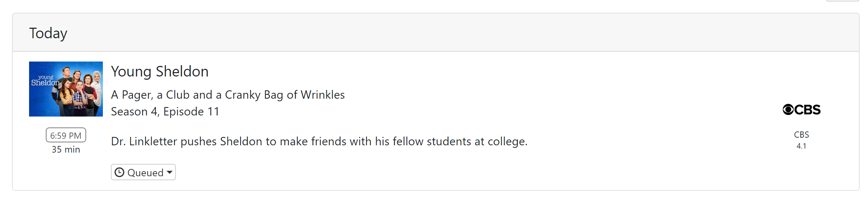This screenshot has width=868, height=197.
Task: Click the partially visible button at top right
Action: pyautogui.click(x=842, y=1)
